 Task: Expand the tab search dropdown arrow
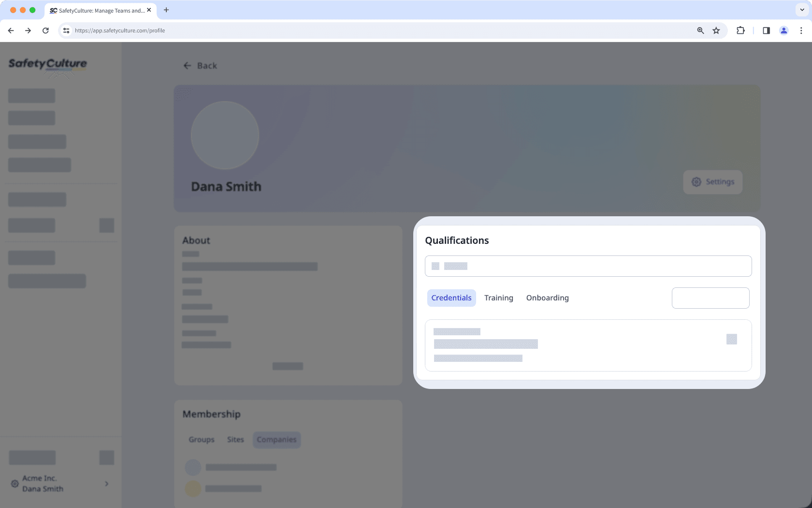tap(802, 10)
